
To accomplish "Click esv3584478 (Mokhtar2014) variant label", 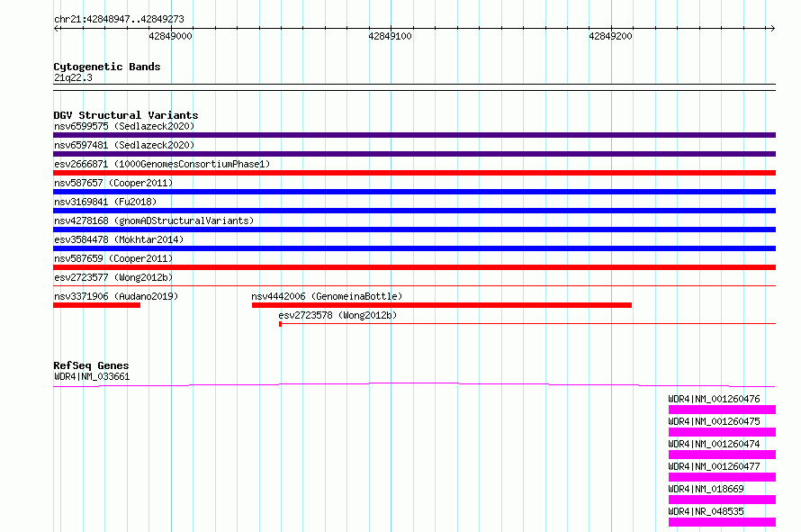I will click(119, 239).
